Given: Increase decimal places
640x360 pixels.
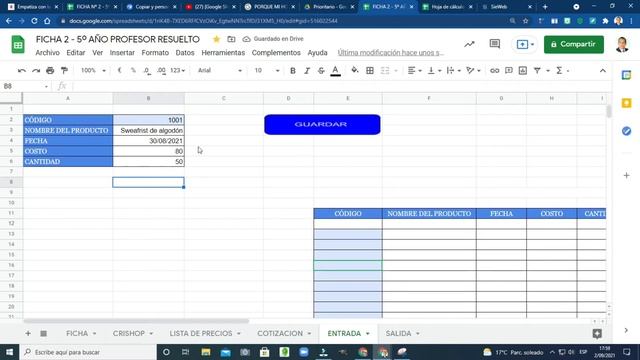Looking at the screenshot, I should (161, 71).
